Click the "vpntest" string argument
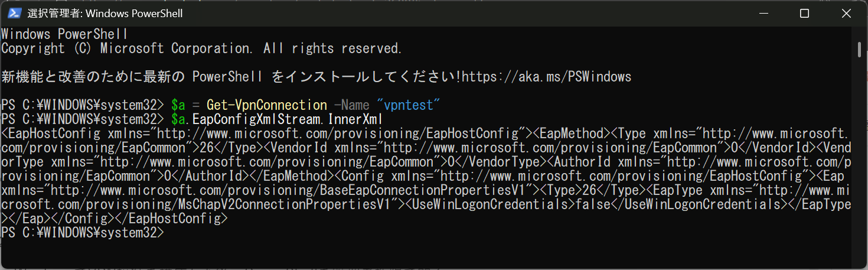Image resolution: width=868 pixels, height=270 pixels. tap(409, 105)
